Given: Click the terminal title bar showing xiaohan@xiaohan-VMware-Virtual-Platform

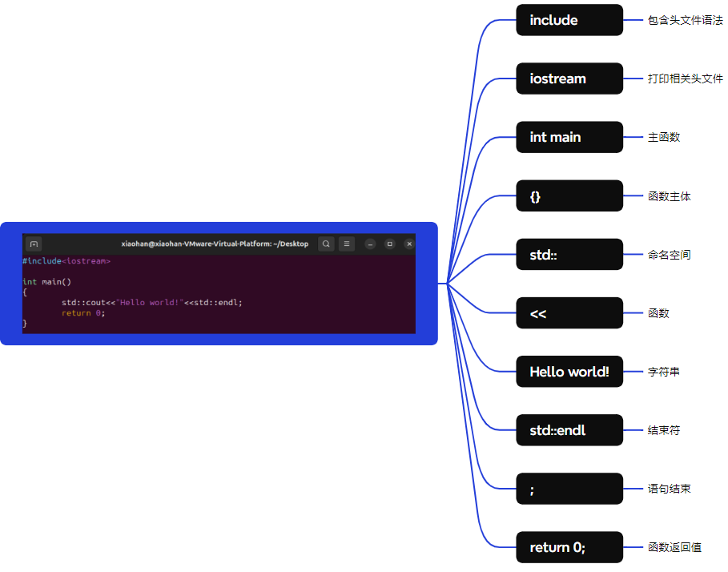Looking at the screenshot, I should click(216, 244).
